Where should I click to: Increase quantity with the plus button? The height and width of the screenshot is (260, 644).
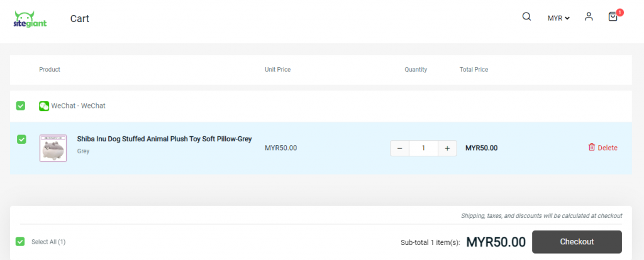[x=447, y=148]
